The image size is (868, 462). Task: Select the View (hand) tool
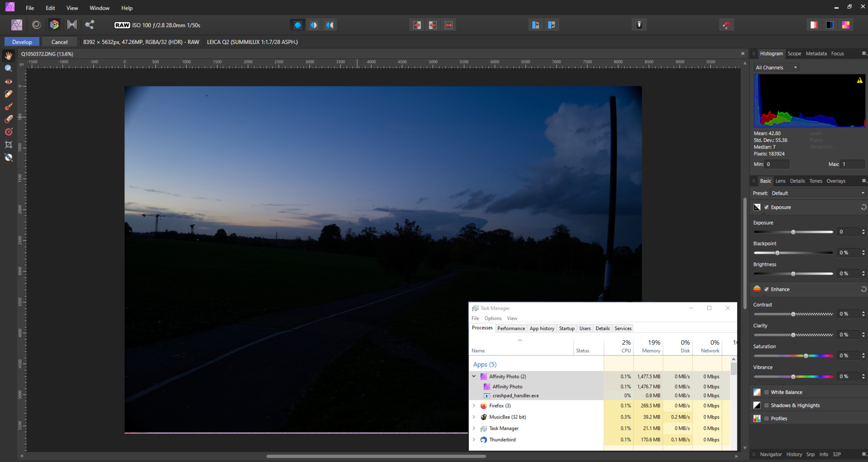pyautogui.click(x=8, y=56)
